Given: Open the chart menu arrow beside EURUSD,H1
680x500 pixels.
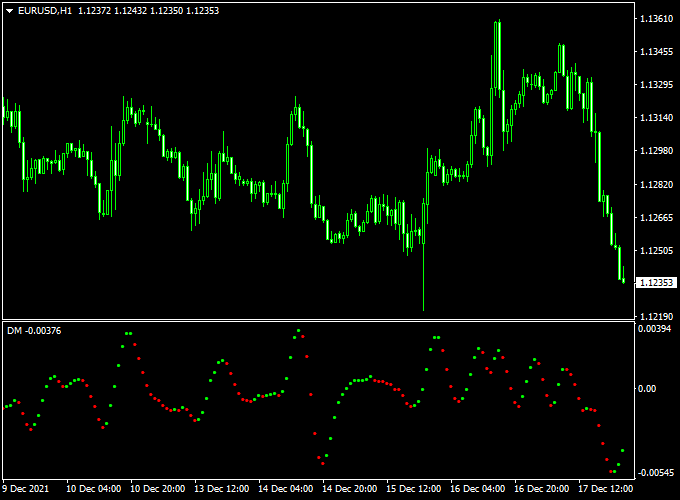Looking at the screenshot, I should [9, 11].
